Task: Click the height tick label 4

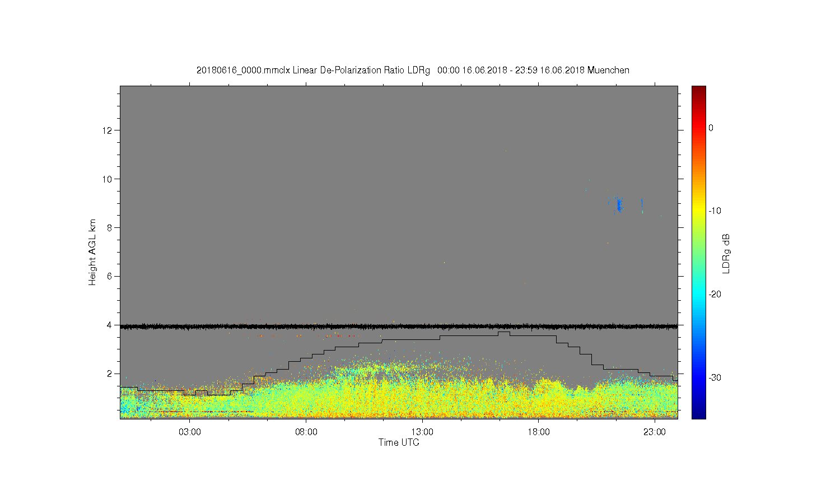Action: click(110, 325)
